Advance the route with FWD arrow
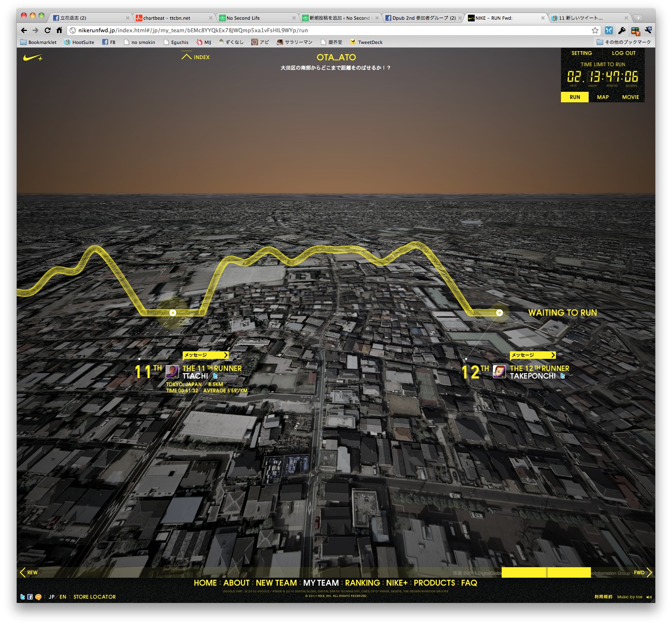 pos(643,572)
